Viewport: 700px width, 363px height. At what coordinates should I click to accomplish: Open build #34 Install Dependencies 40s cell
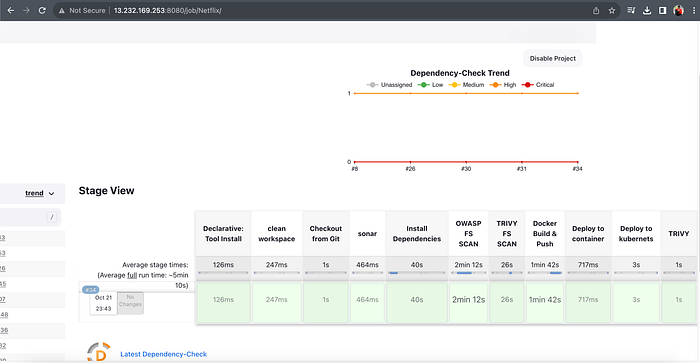click(417, 302)
